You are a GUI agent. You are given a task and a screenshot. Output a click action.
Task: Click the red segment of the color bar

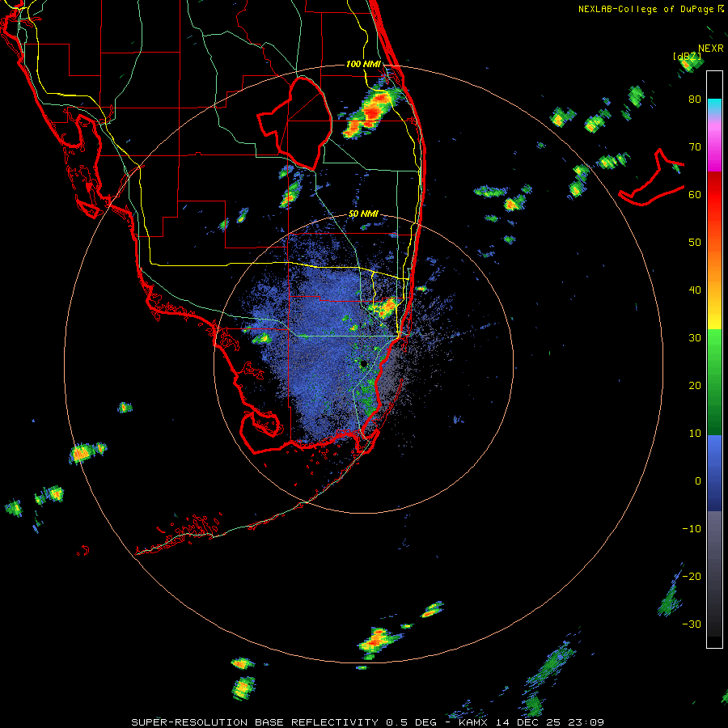714,195
